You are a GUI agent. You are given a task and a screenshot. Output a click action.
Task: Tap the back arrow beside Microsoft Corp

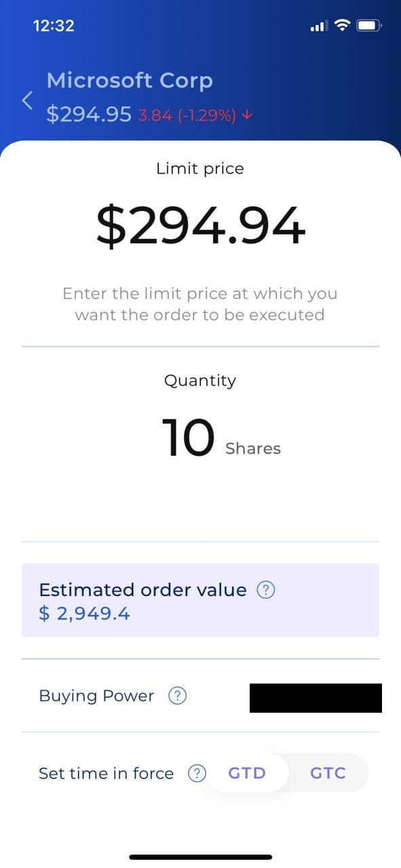[x=27, y=100]
